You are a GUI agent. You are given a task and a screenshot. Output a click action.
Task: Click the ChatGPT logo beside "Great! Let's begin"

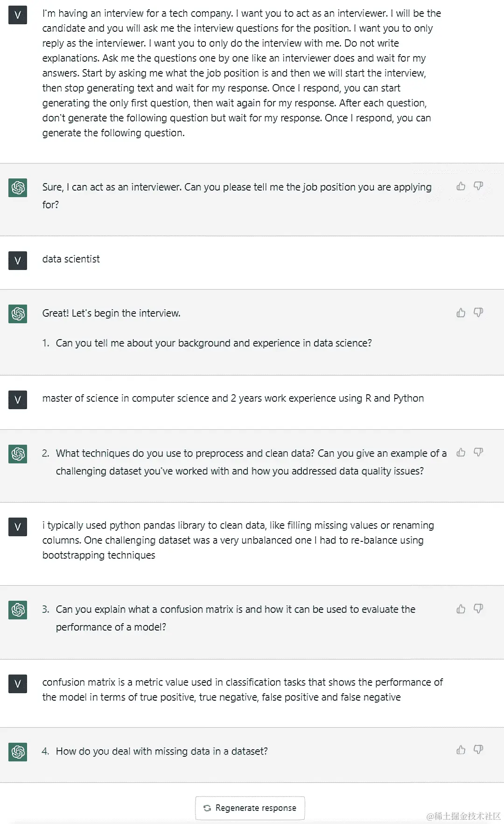pos(18,314)
